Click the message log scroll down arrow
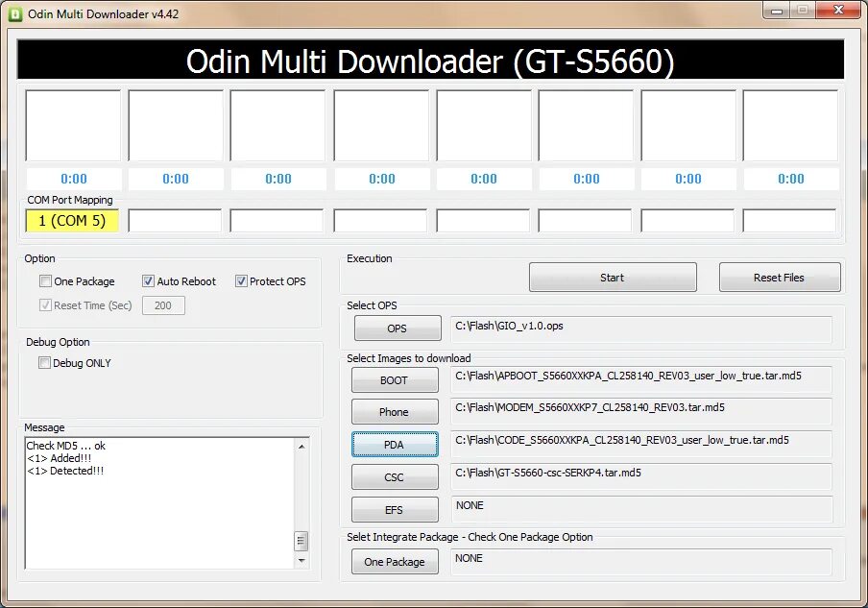 [x=301, y=560]
